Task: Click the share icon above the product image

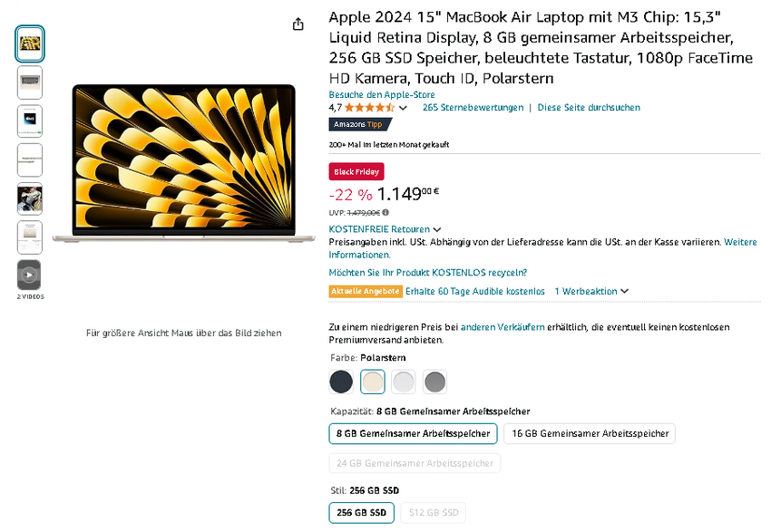Action: [x=298, y=24]
